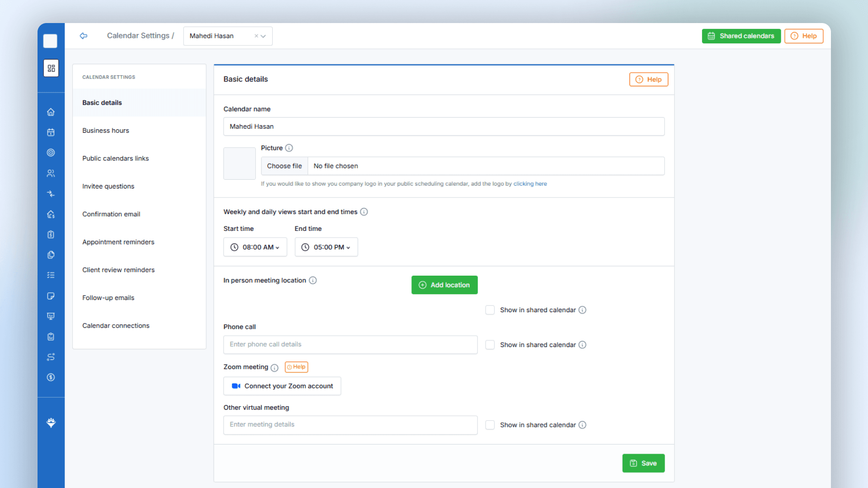Follow the 'clicking here' logo link
This screenshot has height=488, width=868.
tap(530, 184)
